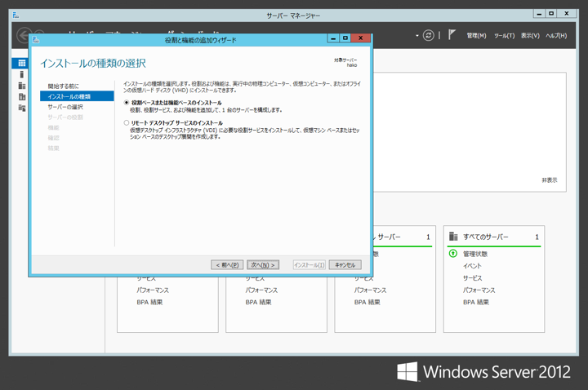Minimize the サーバー マネージャー window
Image resolution: width=588 pixels, height=390 pixels.
[x=539, y=14]
